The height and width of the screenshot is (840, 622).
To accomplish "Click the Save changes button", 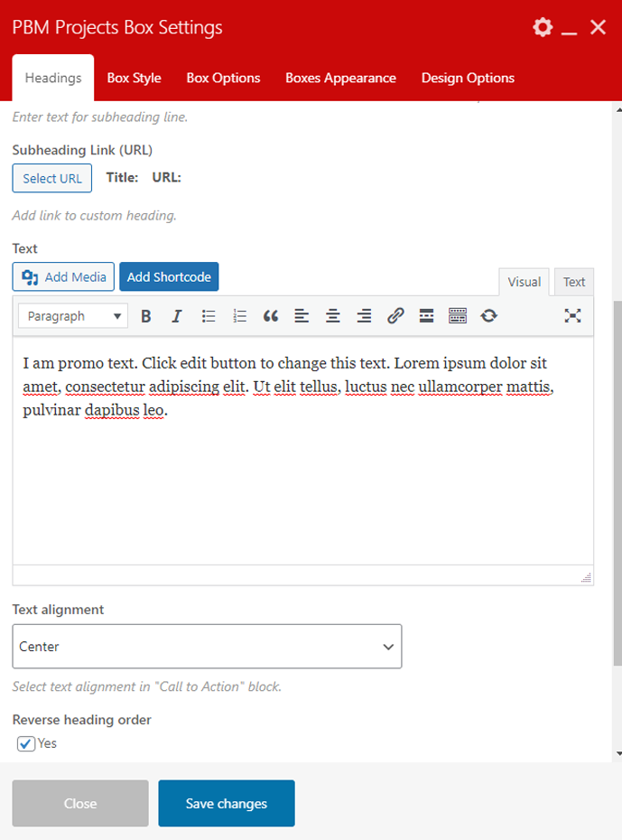I will 227,804.
